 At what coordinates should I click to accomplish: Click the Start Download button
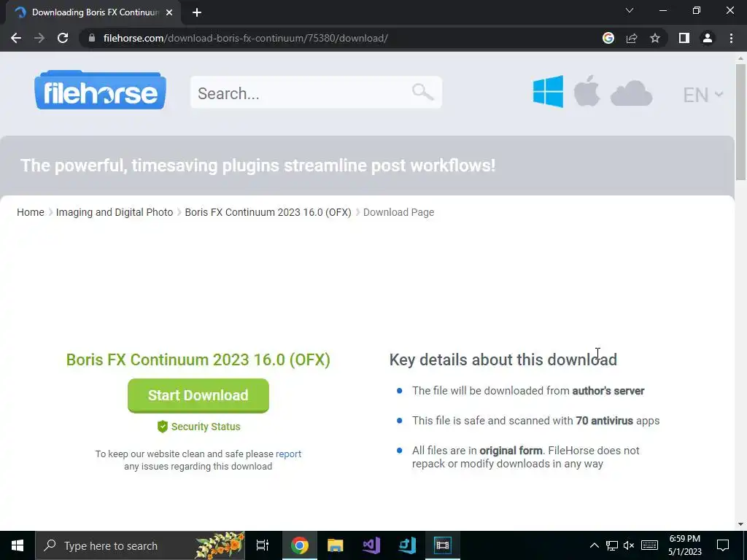(x=198, y=395)
